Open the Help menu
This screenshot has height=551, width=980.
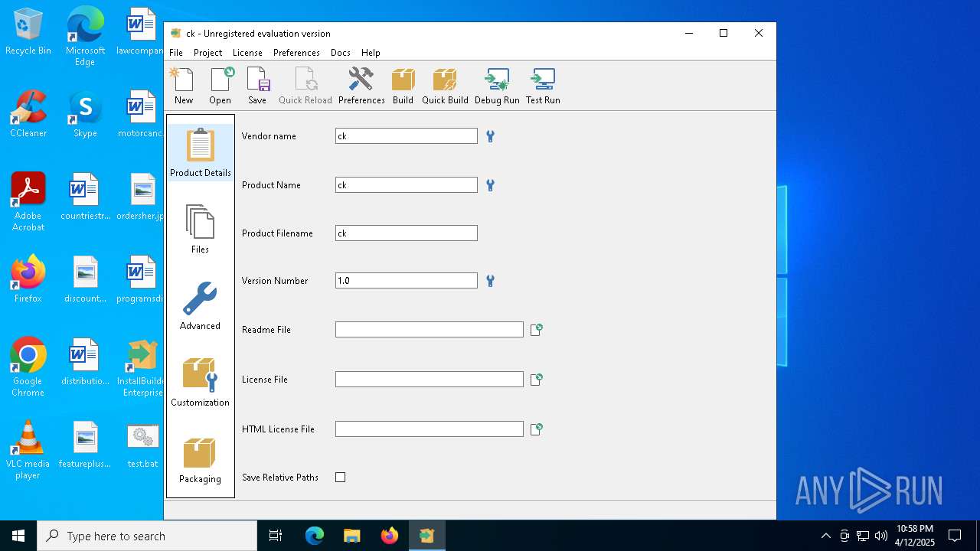(x=371, y=53)
